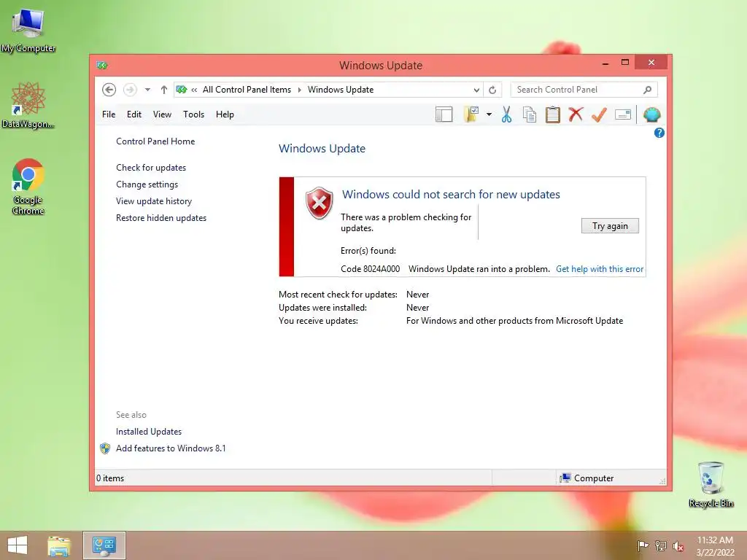Click the breadcrumb arrow after All Control Panel Items

coord(300,90)
